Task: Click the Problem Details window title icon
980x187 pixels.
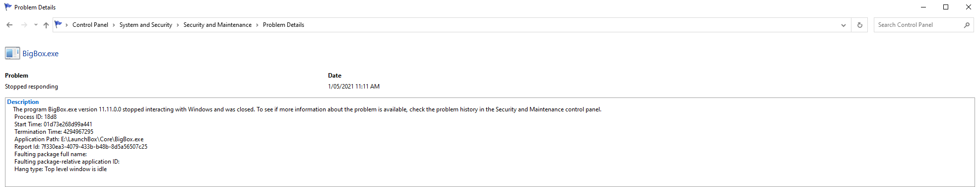Action: pyautogui.click(x=8, y=7)
